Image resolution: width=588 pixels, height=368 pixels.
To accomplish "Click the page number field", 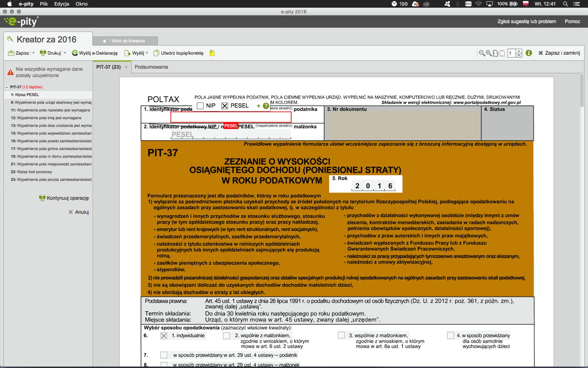I will click(x=512, y=53).
